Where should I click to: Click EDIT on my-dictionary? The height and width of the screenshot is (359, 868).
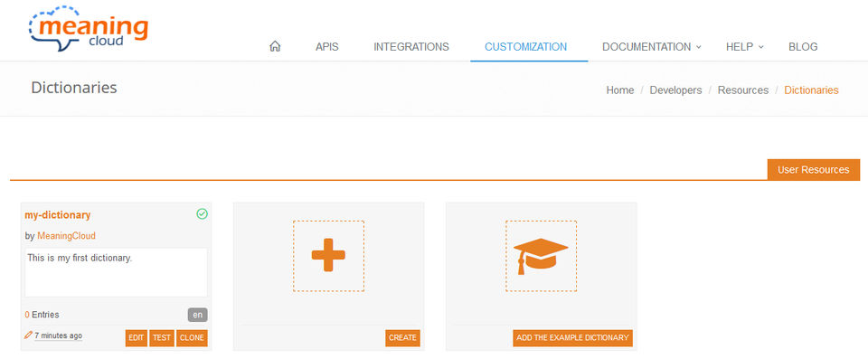tap(137, 338)
